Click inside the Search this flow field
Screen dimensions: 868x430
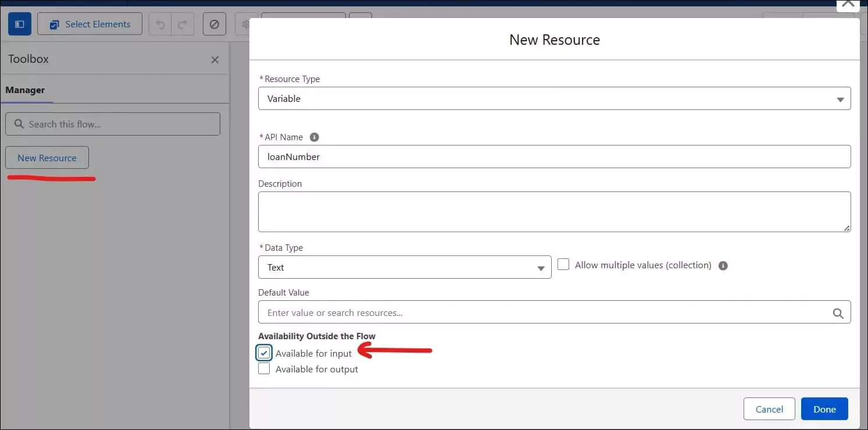click(x=113, y=123)
